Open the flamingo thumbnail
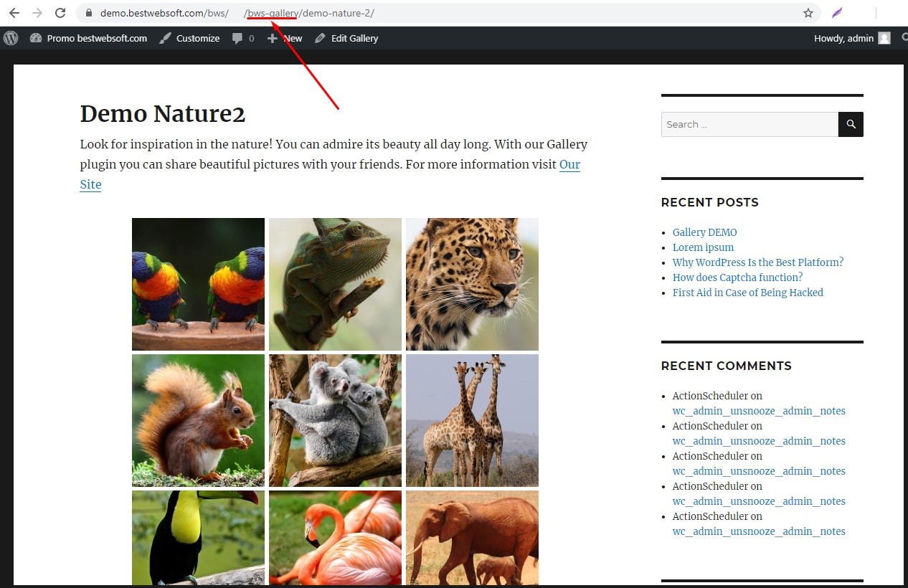Viewport: 908px width, 588px height. [x=335, y=538]
